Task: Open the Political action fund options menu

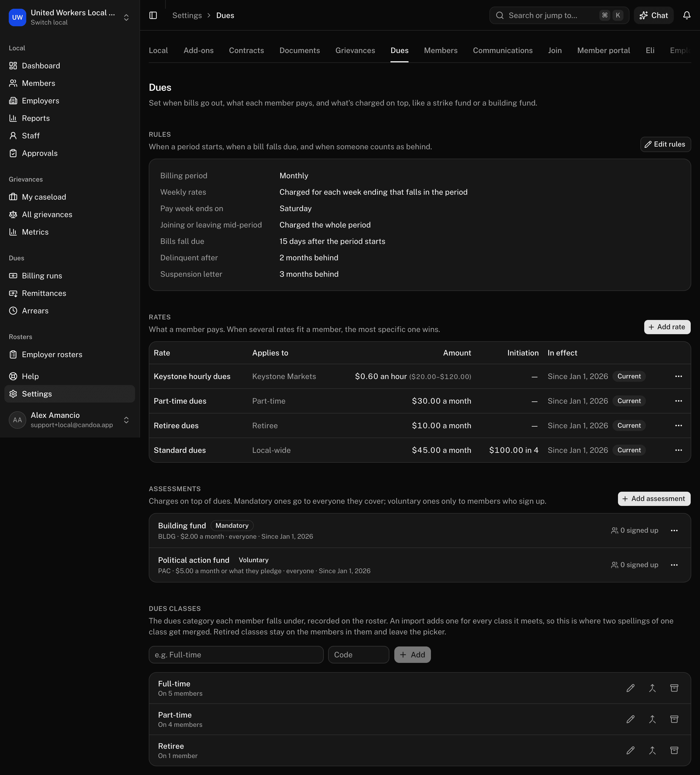Action: click(674, 565)
